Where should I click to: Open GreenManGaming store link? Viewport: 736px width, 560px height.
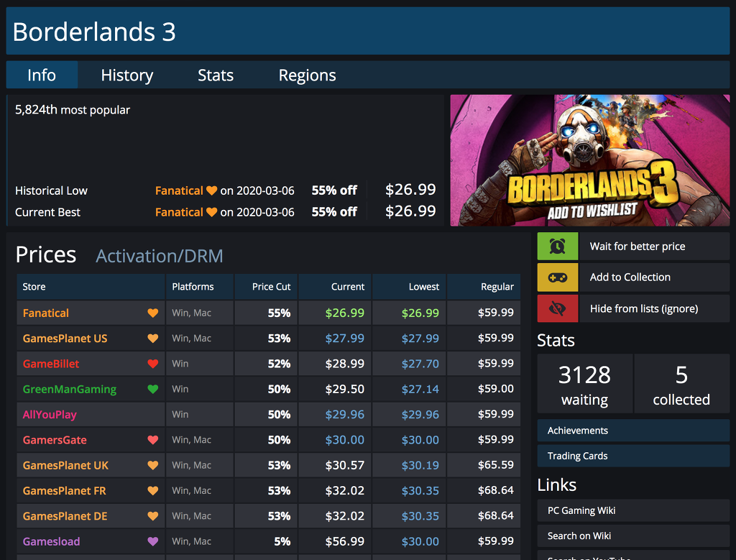point(70,389)
